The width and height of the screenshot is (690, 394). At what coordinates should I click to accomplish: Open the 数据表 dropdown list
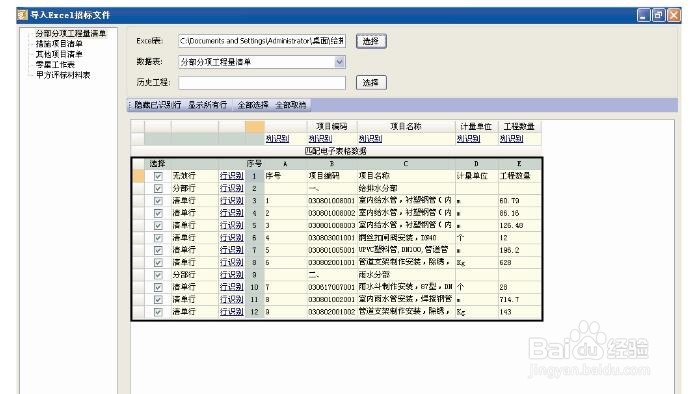point(339,62)
